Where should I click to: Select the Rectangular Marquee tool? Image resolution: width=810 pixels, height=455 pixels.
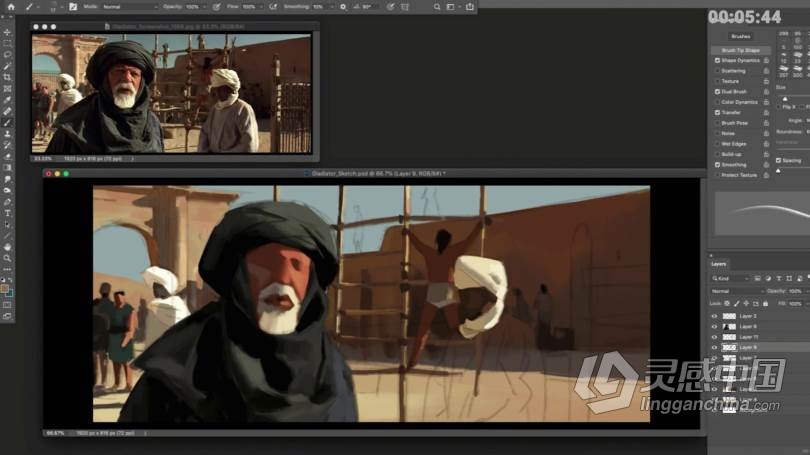(7, 43)
